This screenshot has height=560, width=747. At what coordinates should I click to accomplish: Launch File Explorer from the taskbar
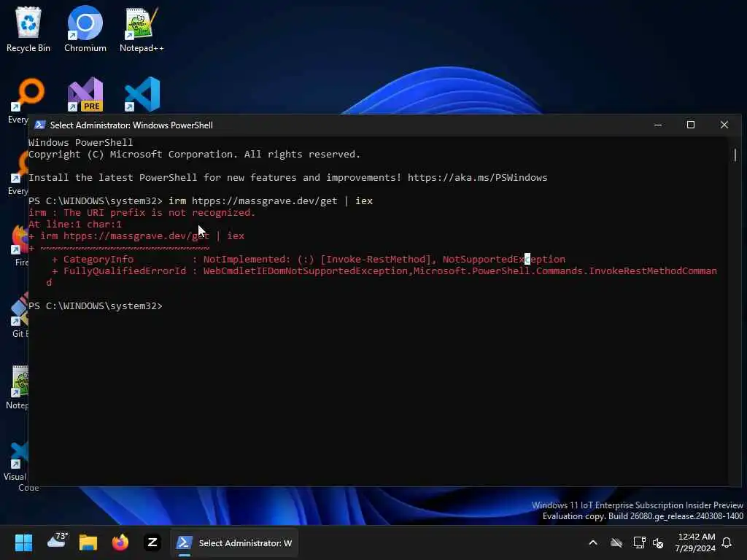[x=88, y=542]
